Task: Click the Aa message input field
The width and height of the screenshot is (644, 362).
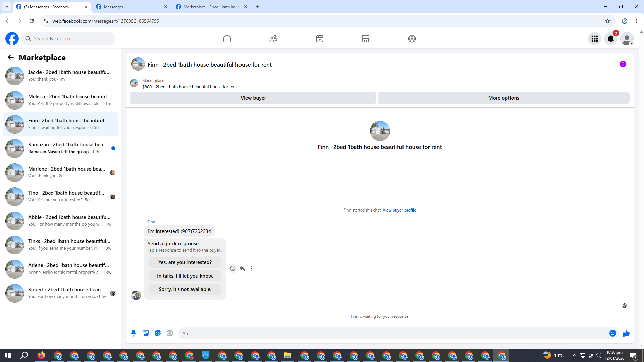Action: [x=392, y=333]
